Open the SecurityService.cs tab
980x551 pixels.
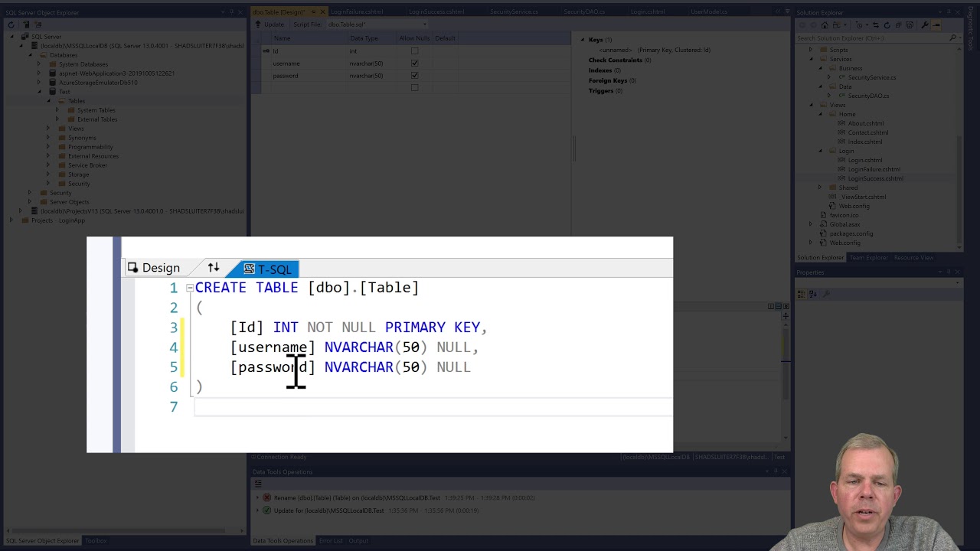(514, 12)
